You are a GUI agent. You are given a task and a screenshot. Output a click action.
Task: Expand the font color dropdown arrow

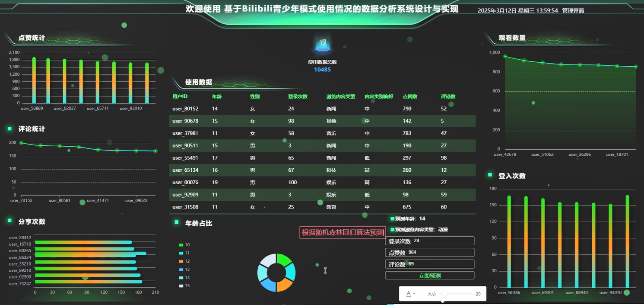click(x=414, y=294)
